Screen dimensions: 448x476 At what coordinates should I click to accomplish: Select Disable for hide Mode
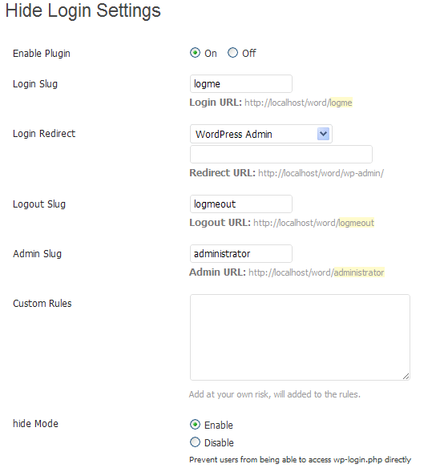(x=196, y=442)
